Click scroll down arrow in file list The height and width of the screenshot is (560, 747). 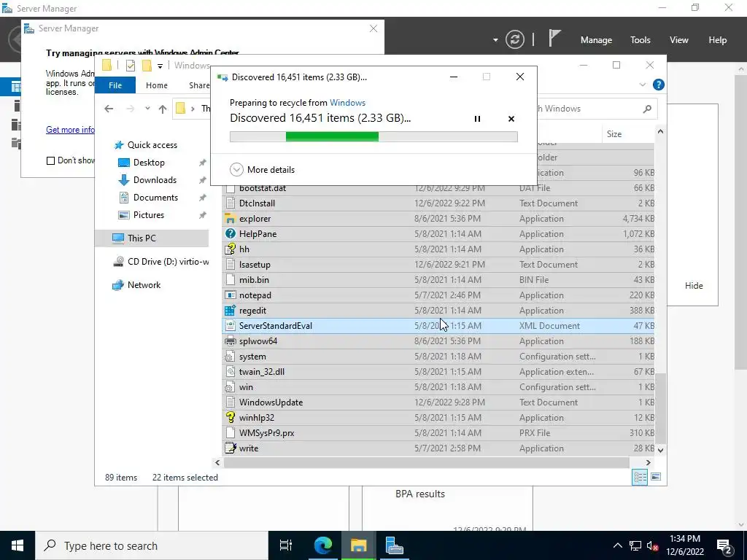[x=660, y=449]
